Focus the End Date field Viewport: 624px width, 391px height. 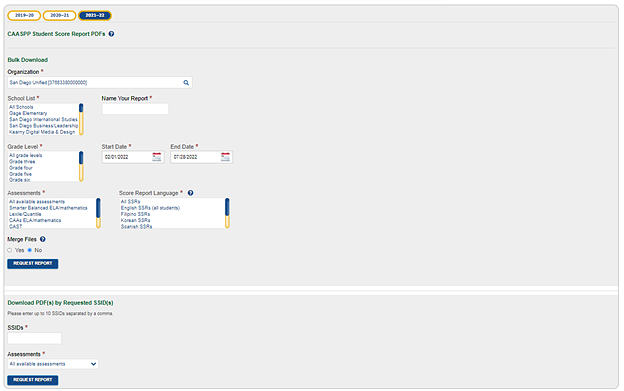[x=202, y=157]
